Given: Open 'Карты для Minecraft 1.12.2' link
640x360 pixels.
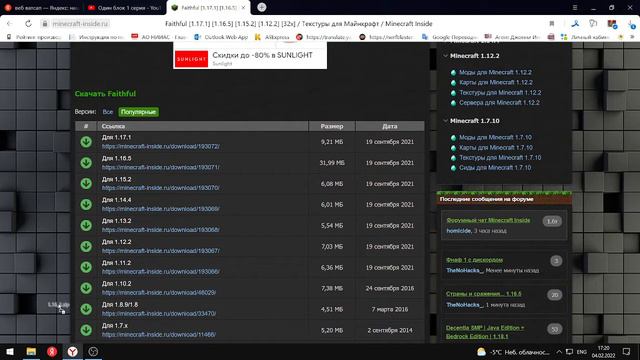Looking at the screenshot, I should click(x=496, y=82).
